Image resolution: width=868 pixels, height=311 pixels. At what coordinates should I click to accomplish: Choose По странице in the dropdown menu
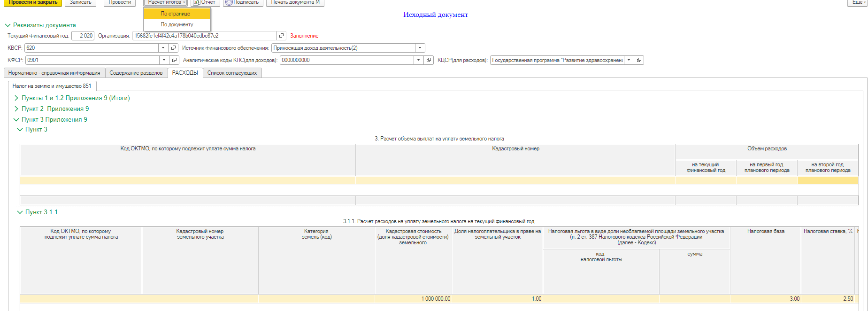(x=176, y=14)
